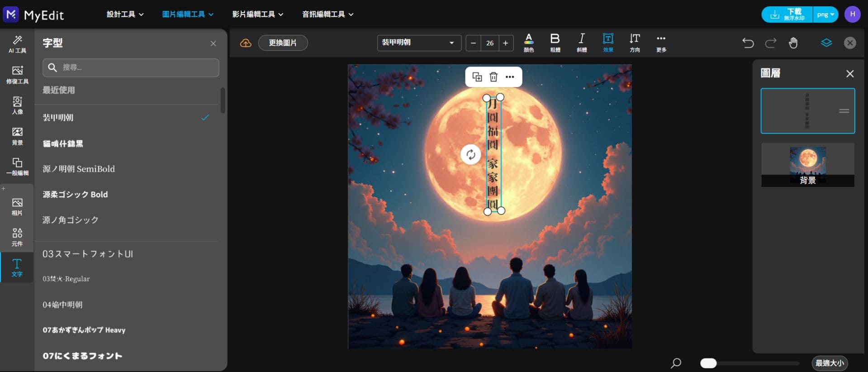868x372 pixels.
Task: Delete selected text with trash icon
Action: pyautogui.click(x=493, y=77)
